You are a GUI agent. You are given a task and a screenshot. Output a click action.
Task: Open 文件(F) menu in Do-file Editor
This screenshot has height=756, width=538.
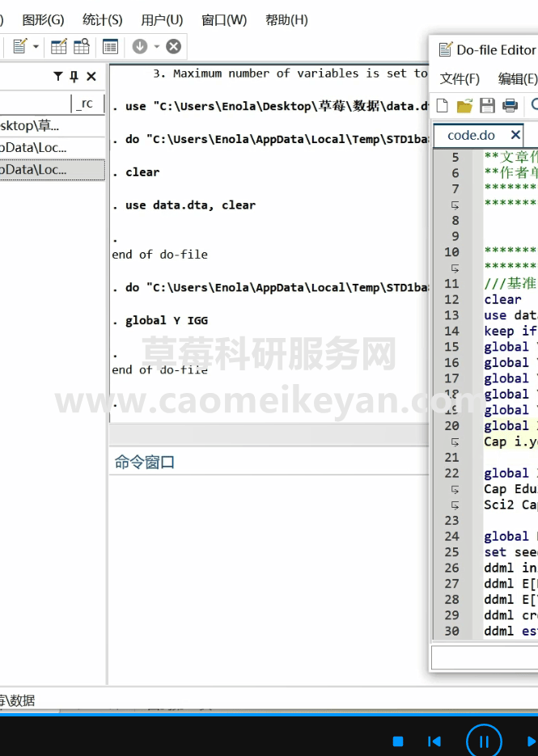pyautogui.click(x=460, y=78)
